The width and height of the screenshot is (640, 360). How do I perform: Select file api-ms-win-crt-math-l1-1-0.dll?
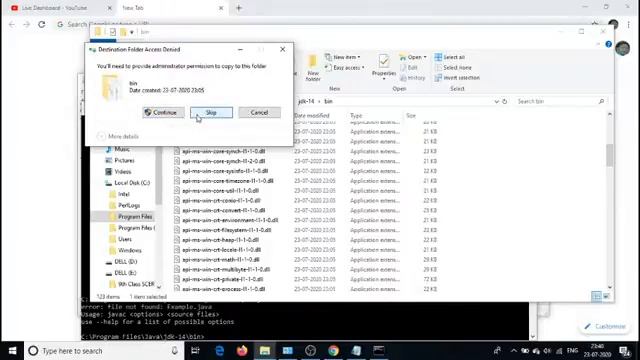pyautogui.click(x=217, y=260)
